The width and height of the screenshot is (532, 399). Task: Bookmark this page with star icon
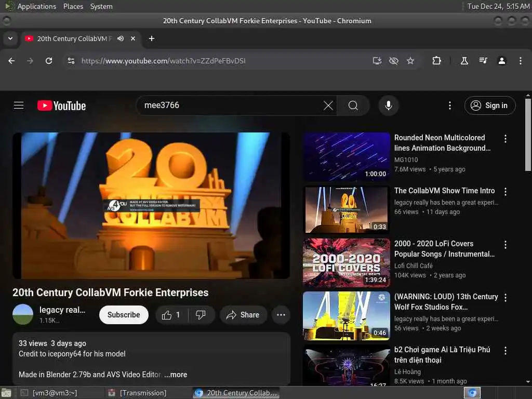(410, 61)
